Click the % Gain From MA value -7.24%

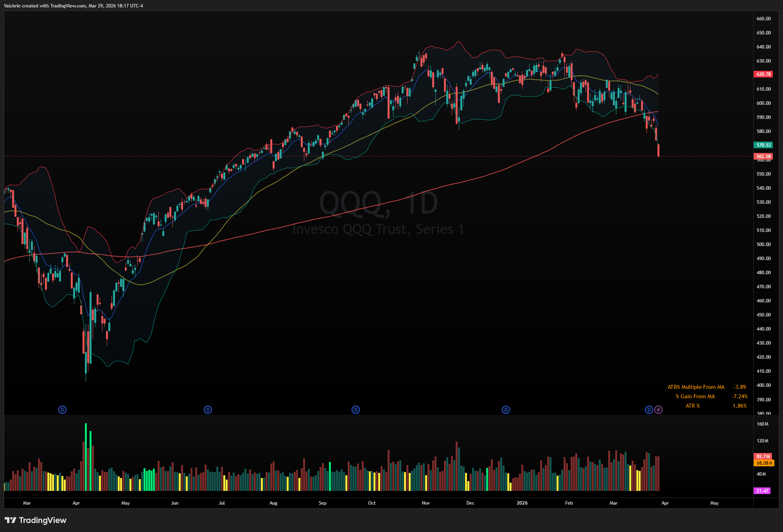(739, 396)
